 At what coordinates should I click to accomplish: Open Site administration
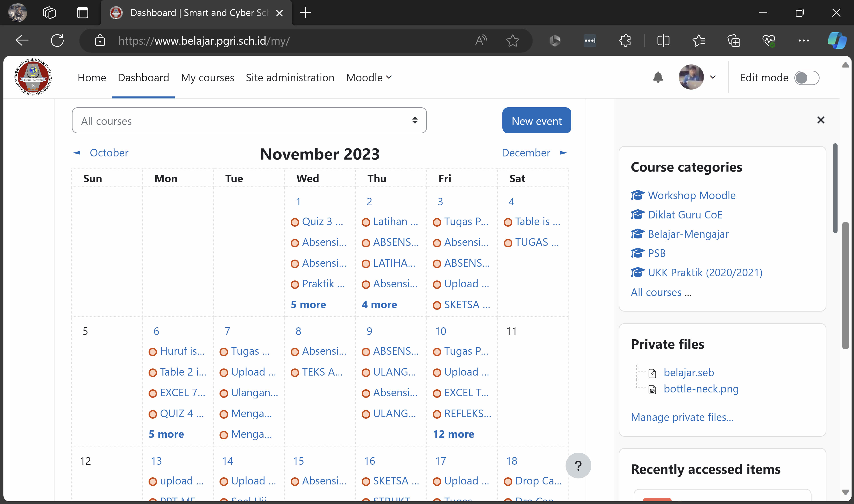coord(290,77)
